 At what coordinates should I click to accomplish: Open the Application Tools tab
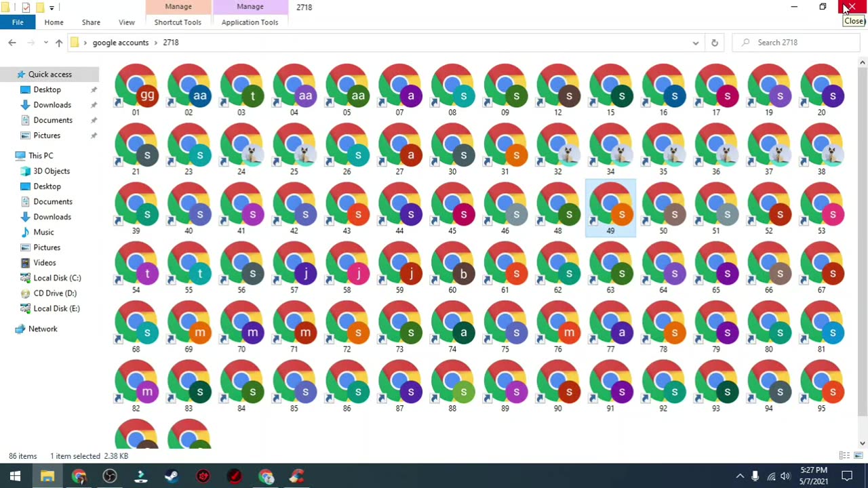[x=250, y=22]
